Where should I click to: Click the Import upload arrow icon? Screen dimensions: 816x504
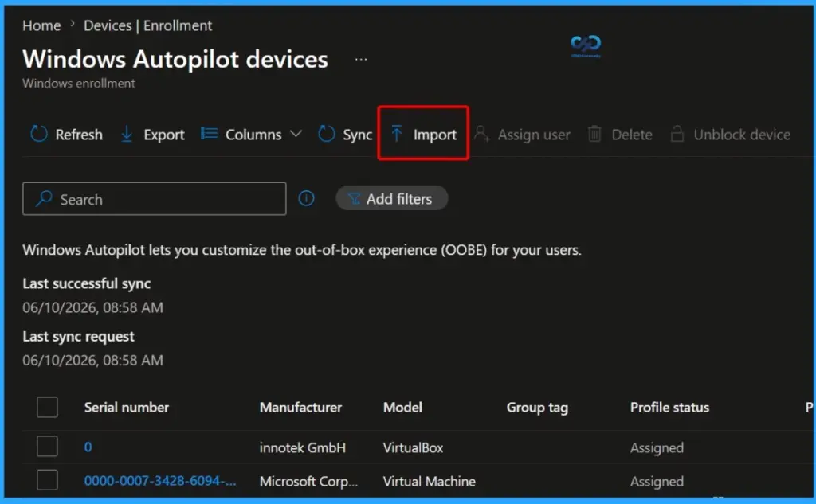(397, 134)
